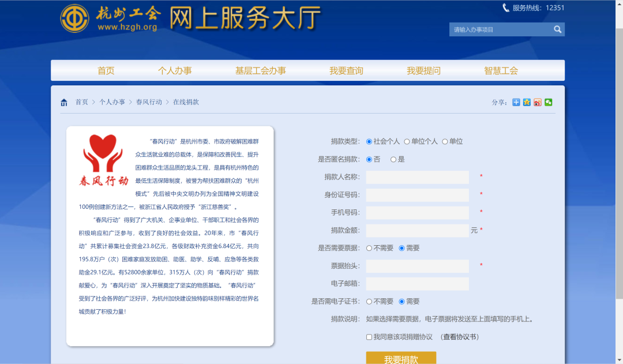Click the 捐款人名称 input field
The height and width of the screenshot is (364, 623).
[417, 177]
